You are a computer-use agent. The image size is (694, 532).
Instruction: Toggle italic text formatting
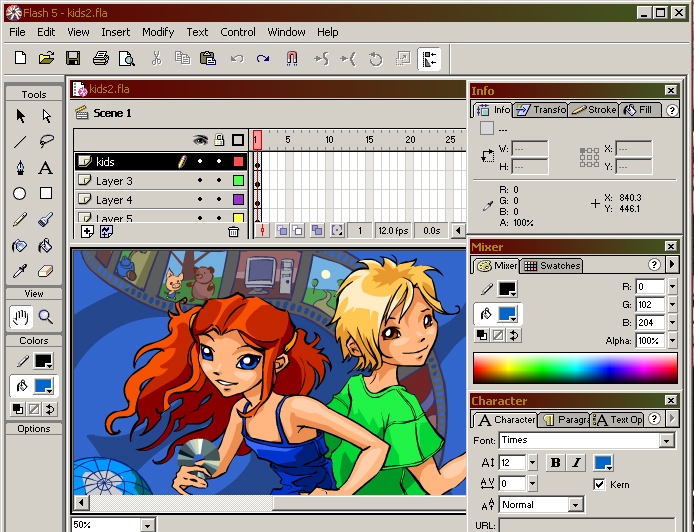[x=577, y=463]
